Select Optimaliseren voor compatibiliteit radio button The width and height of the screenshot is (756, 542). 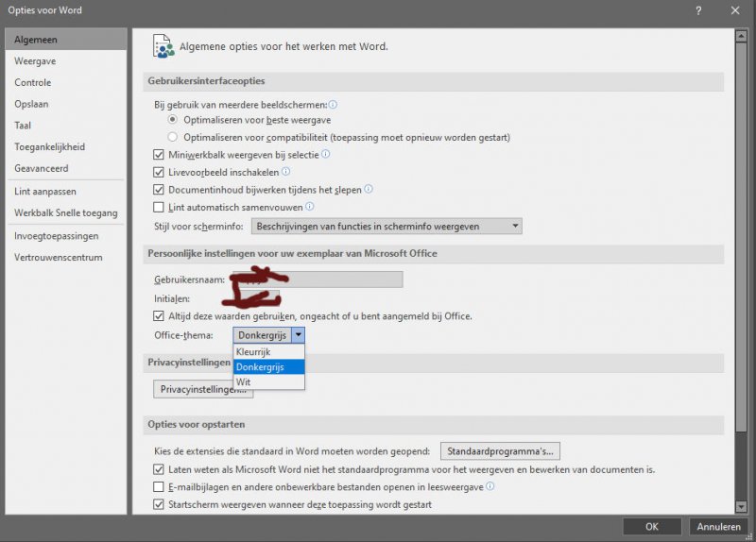pos(172,137)
